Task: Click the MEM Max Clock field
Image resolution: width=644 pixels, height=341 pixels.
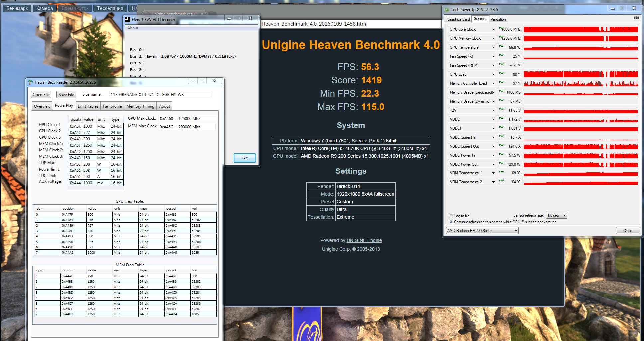Action: tap(187, 127)
